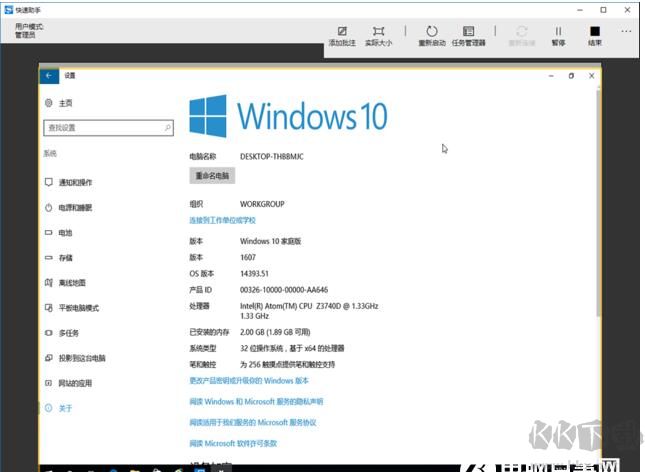
Task: Click the change product key or upgrade Windows link
Action: click(x=249, y=381)
